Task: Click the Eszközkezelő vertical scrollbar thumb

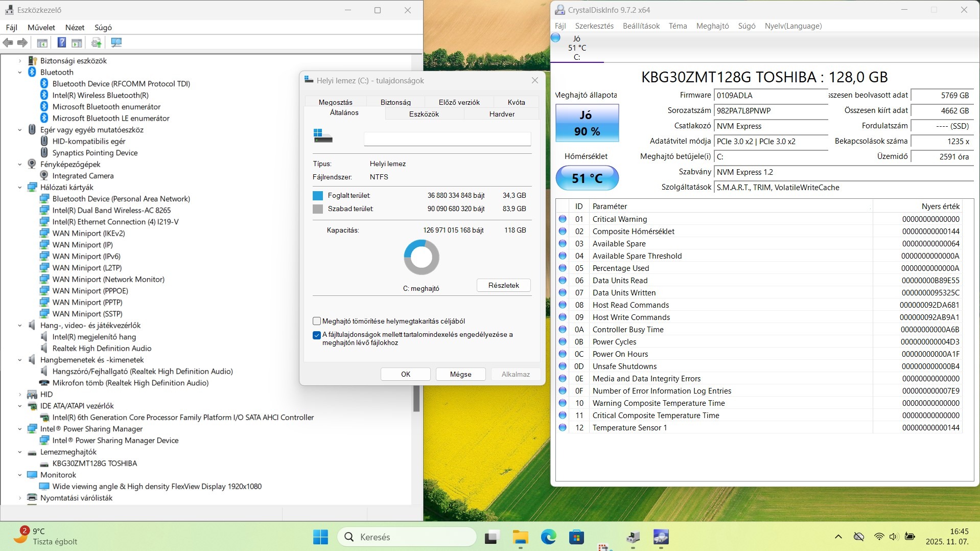Action: click(x=416, y=399)
